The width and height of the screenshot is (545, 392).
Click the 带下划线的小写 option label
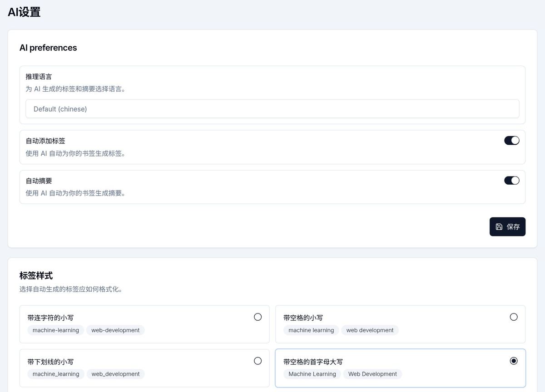point(50,362)
